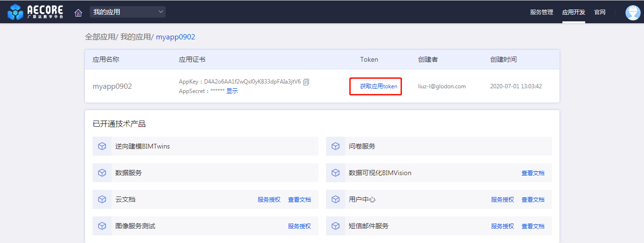This screenshot has height=243, width=644.
Task: Click 获取应用token link
Action: coord(378,86)
